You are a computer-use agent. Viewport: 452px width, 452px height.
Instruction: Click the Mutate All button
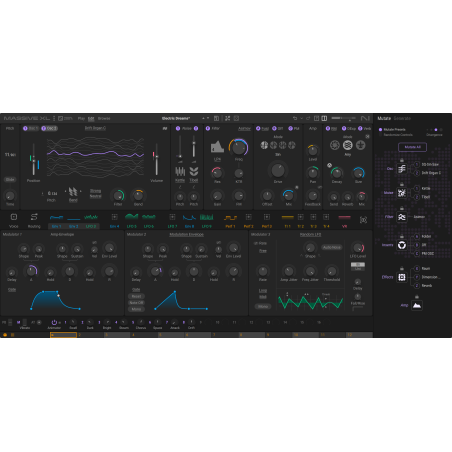412,147
